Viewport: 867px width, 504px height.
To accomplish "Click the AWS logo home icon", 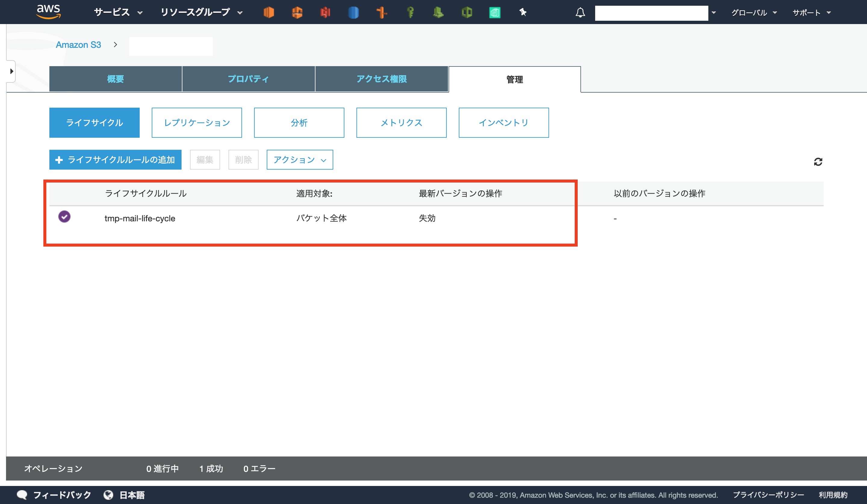I will point(48,12).
